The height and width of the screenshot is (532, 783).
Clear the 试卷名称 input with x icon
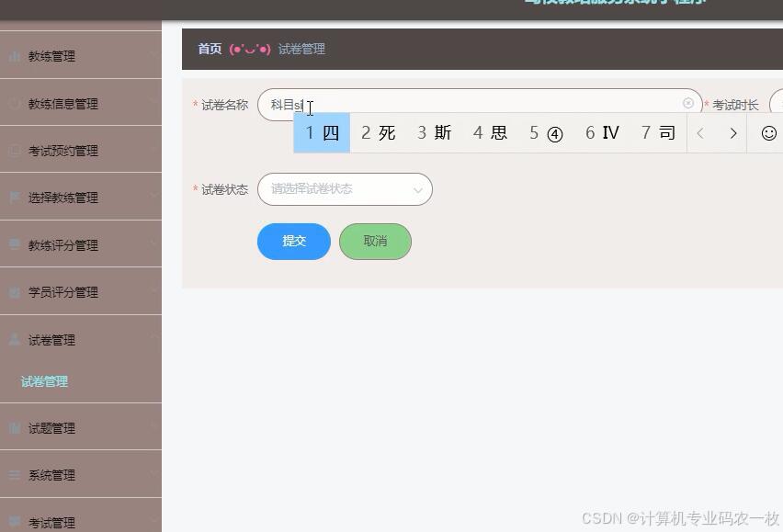[x=687, y=103]
